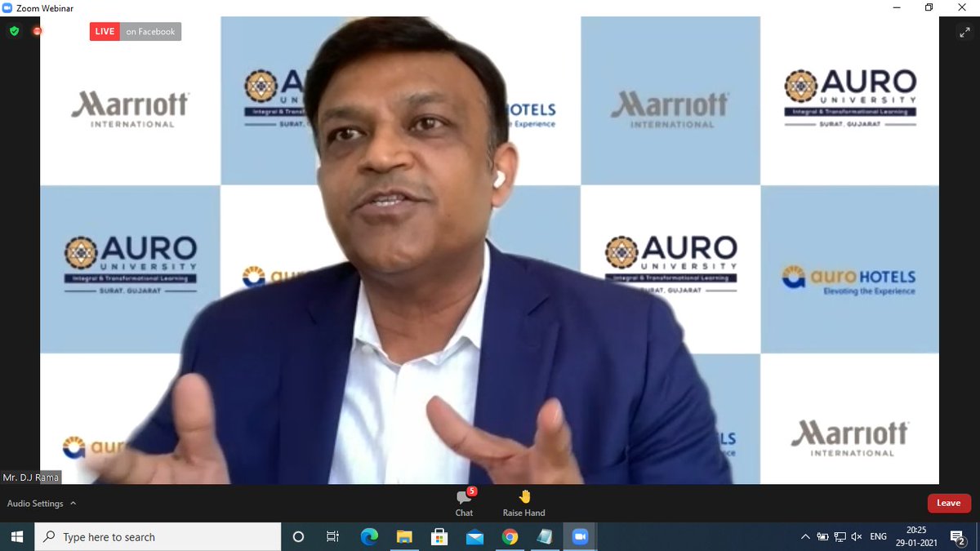Screen dimensions: 980x551
Task: Click the muted speaker volume icon
Action: click(x=857, y=536)
